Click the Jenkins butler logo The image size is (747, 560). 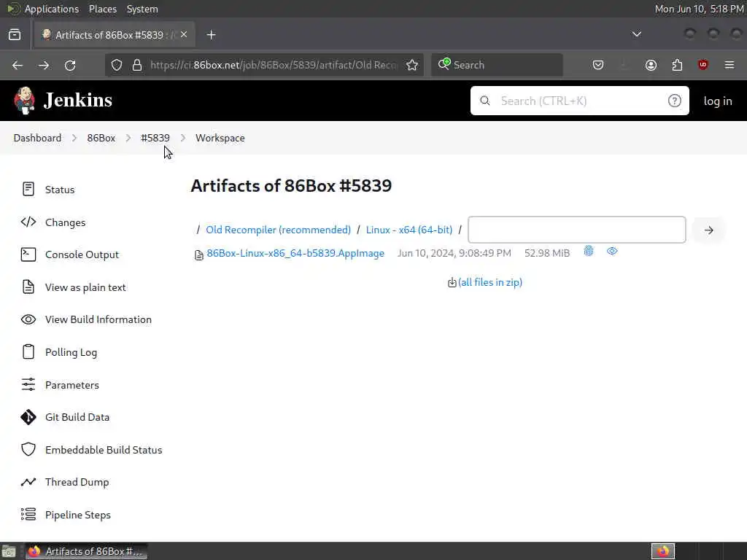(24, 100)
